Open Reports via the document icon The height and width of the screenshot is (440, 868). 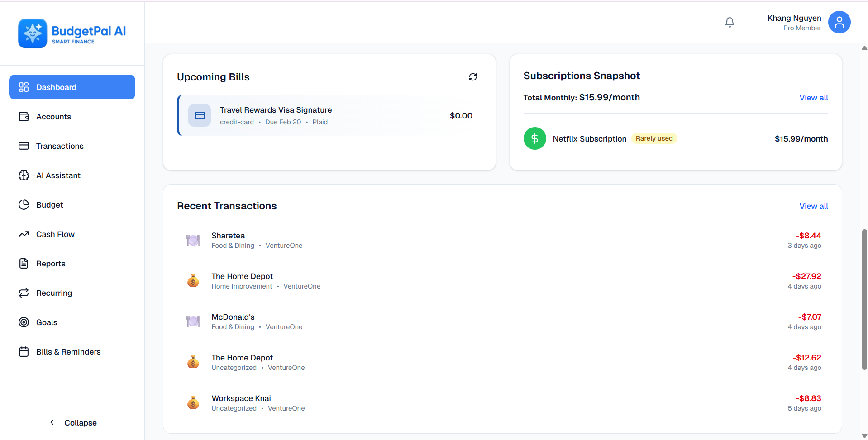[24, 263]
